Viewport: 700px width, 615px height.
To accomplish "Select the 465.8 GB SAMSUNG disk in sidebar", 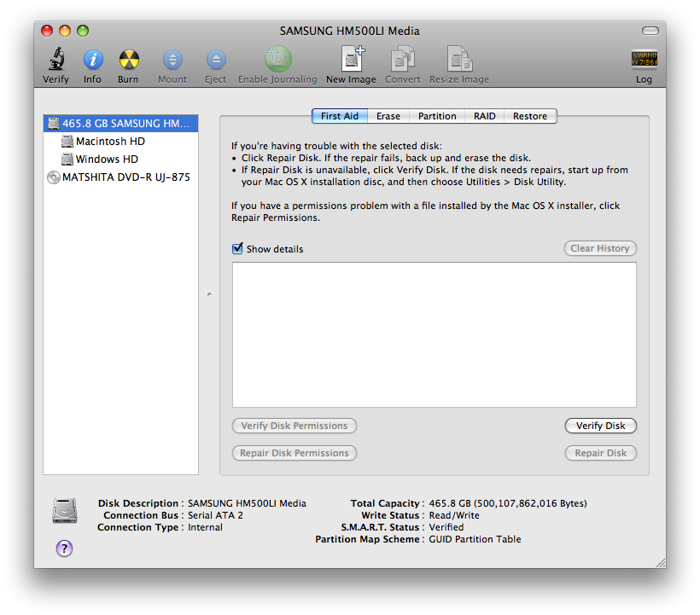I will click(121, 123).
